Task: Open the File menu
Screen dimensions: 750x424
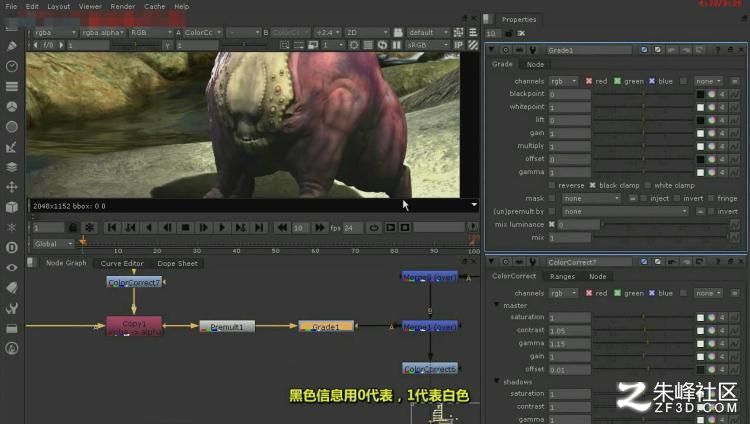Action: [11, 7]
